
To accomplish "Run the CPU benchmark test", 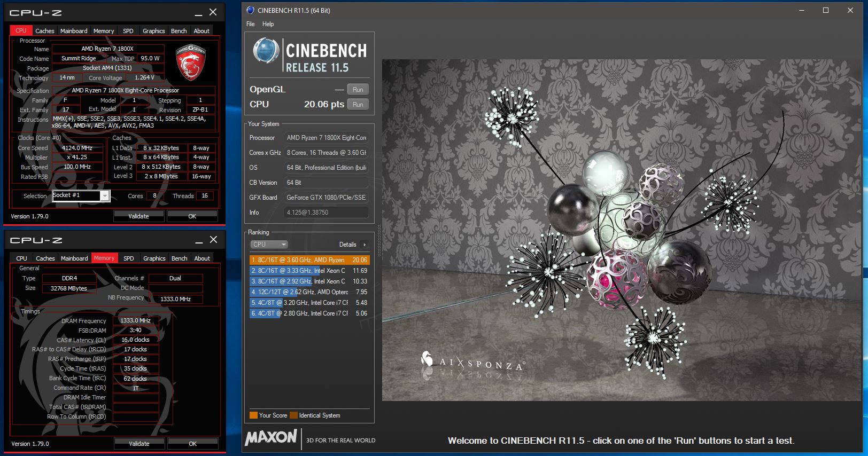I will 358,105.
